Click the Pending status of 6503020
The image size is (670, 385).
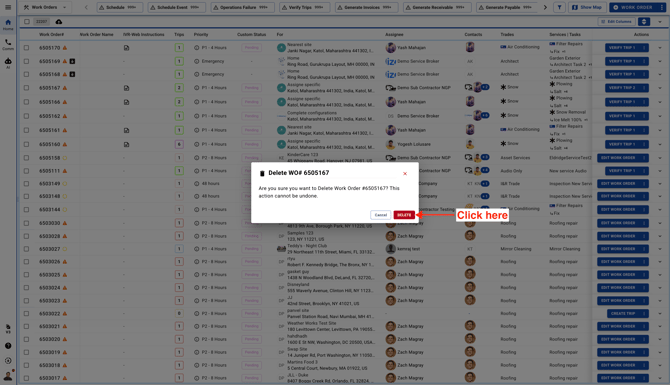coord(252,339)
